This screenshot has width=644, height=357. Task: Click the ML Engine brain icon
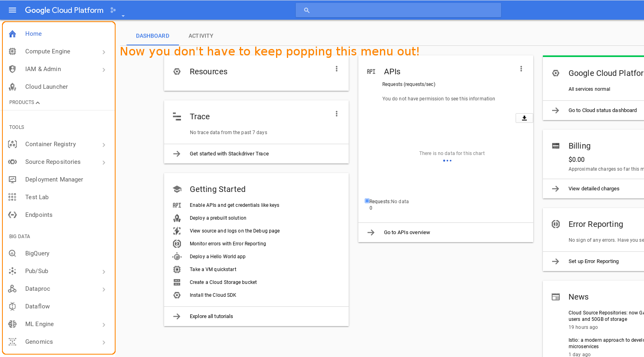(12, 324)
